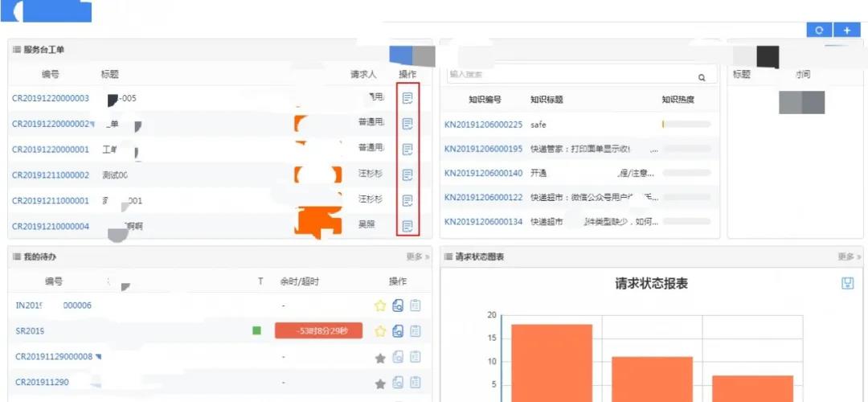
Task: Open knowledge article KN20191206000134
Action: coord(483,222)
